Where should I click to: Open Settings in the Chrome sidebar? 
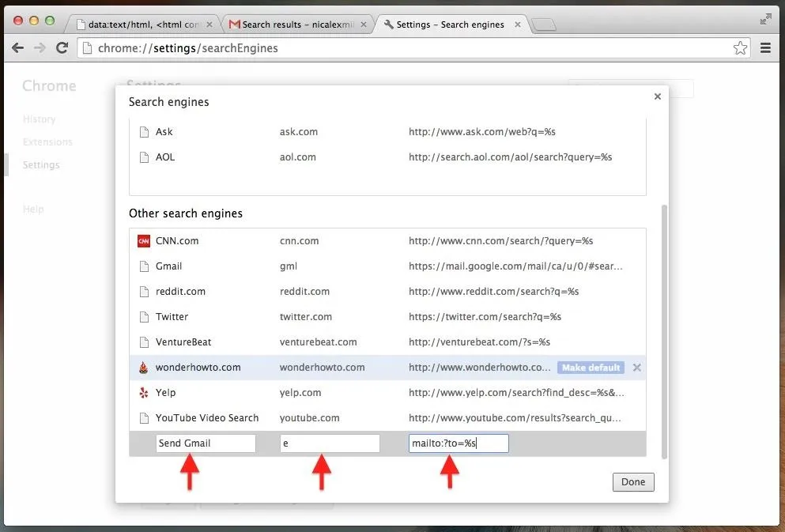(41, 164)
